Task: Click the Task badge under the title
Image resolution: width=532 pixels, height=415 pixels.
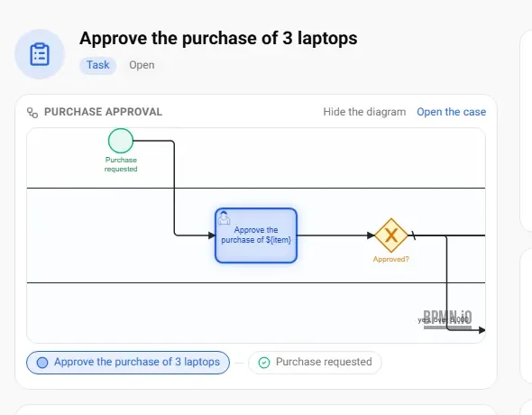Action: coord(97,65)
